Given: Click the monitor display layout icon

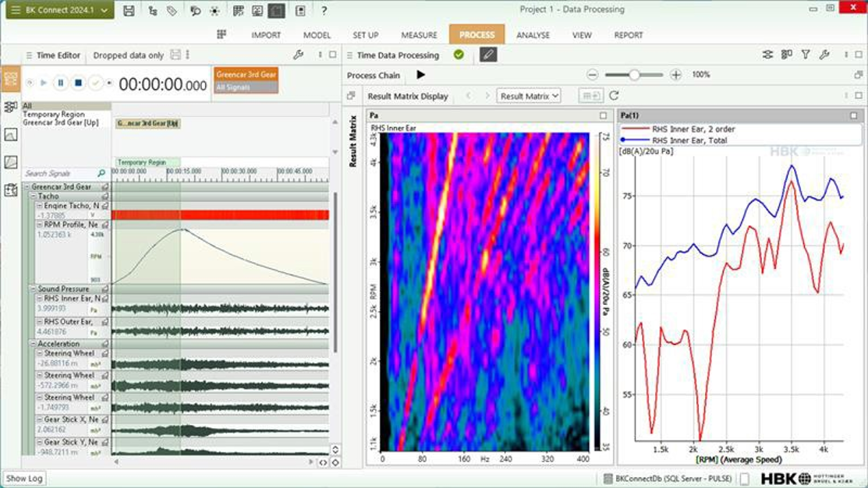Looking at the screenshot, I should click(257, 10).
